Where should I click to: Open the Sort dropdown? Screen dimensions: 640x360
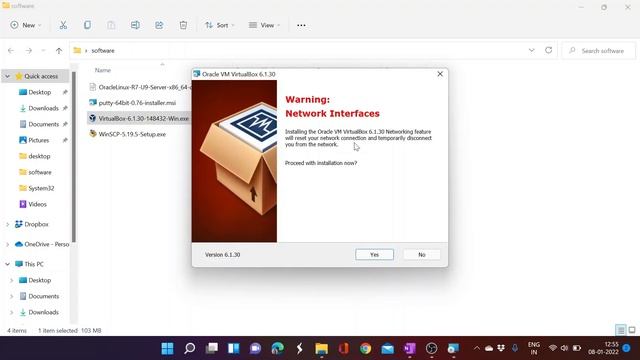[220, 25]
